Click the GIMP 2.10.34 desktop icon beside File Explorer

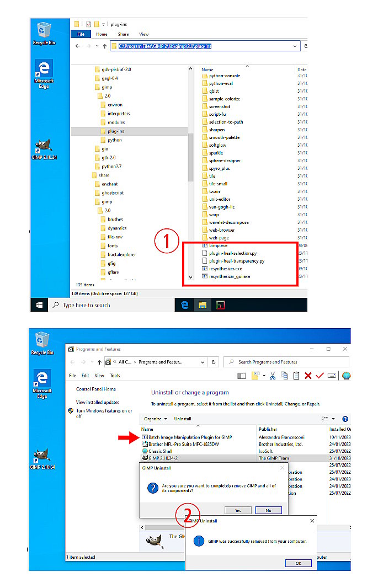tap(44, 149)
